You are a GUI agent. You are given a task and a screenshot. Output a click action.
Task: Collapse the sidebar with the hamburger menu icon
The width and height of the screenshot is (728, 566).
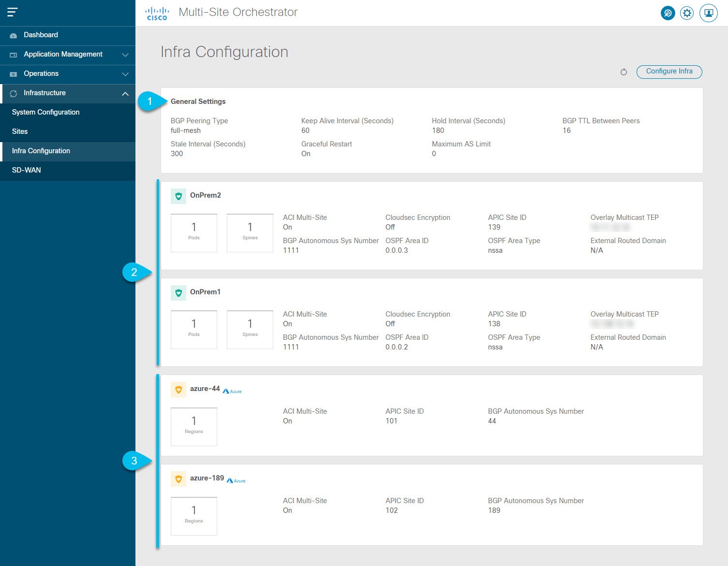tap(13, 13)
